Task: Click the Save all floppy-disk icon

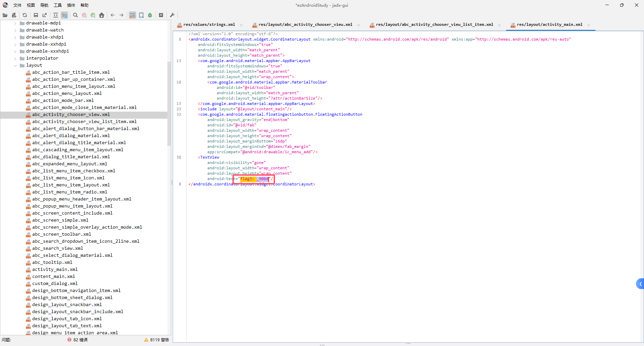Action: [x=36, y=15]
